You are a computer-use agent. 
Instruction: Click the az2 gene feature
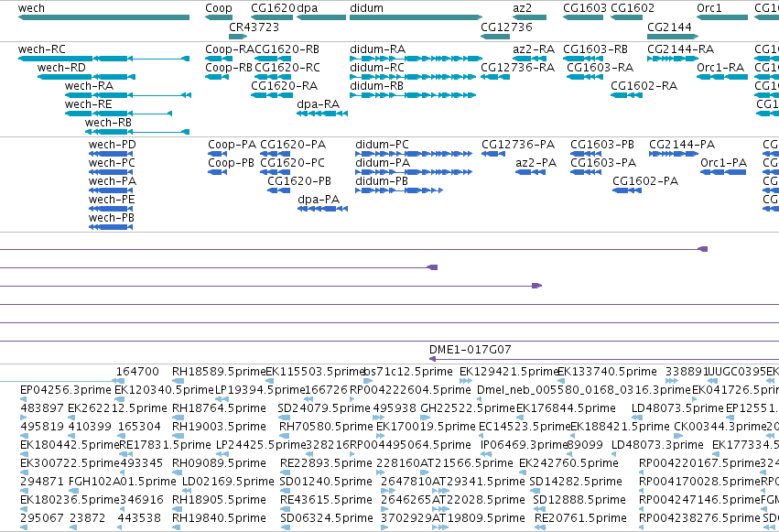tap(530, 17)
